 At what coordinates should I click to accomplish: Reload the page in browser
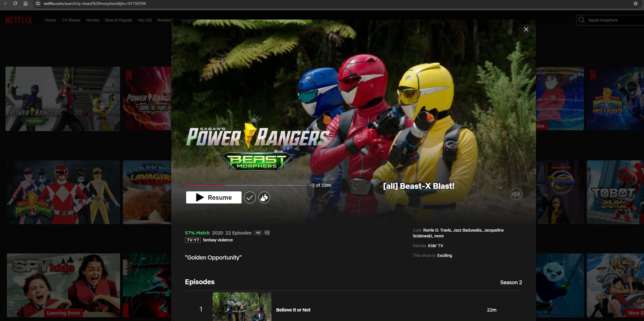click(x=15, y=3)
